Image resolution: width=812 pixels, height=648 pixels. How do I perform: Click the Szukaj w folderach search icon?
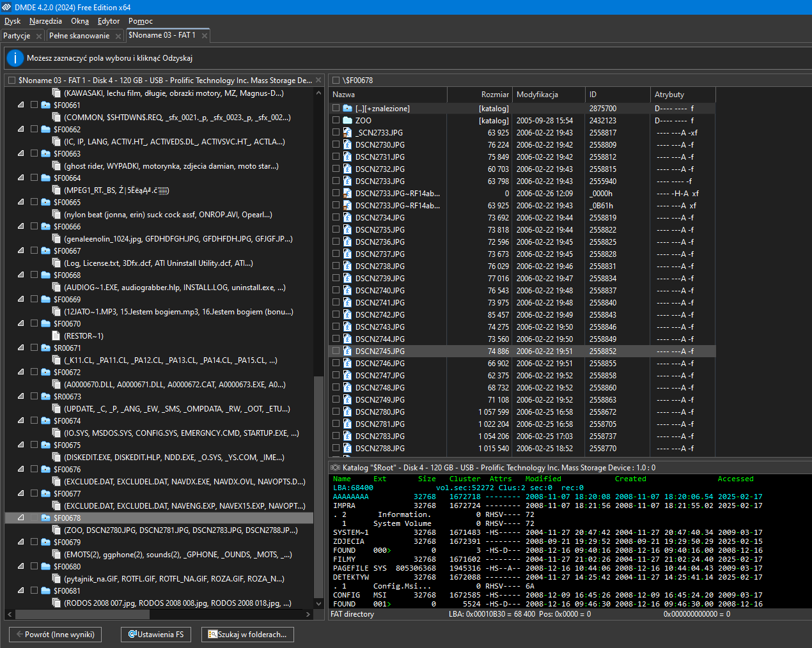[x=213, y=634]
